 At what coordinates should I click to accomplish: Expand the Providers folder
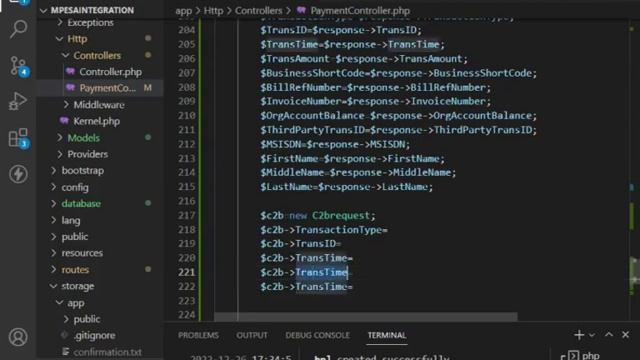(x=60, y=154)
